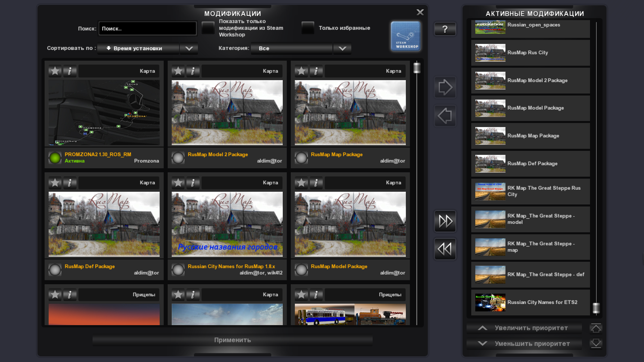Star the bottom-middle Карта mod card
This screenshot has height=362, width=644.
coord(178,295)
